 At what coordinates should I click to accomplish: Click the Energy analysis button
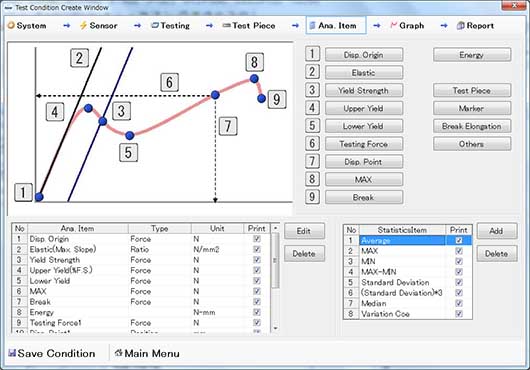tap(472, 55)
